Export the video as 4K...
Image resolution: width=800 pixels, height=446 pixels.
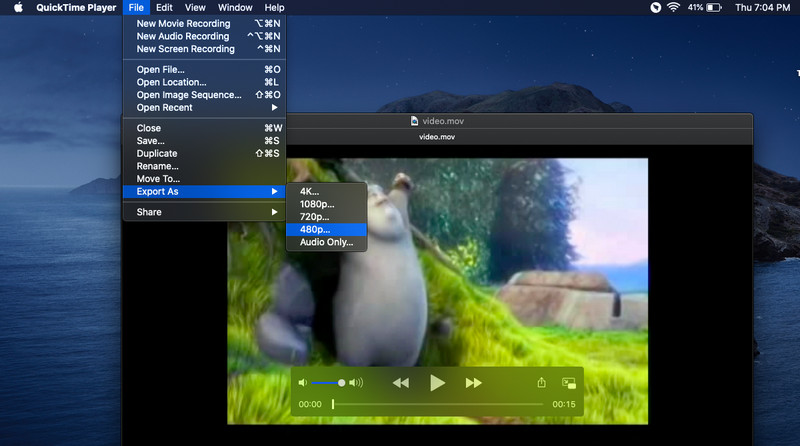pos(327,191)
